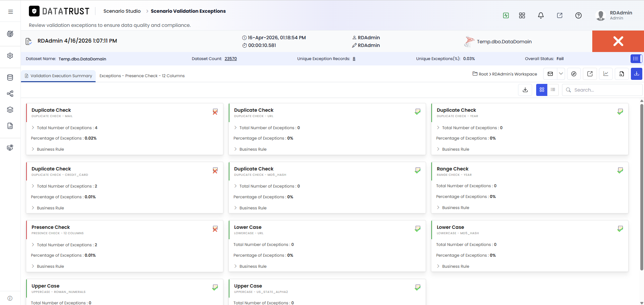Click the blue download toolbar button
The image size is (644, 305).
[x=637, y=74]
